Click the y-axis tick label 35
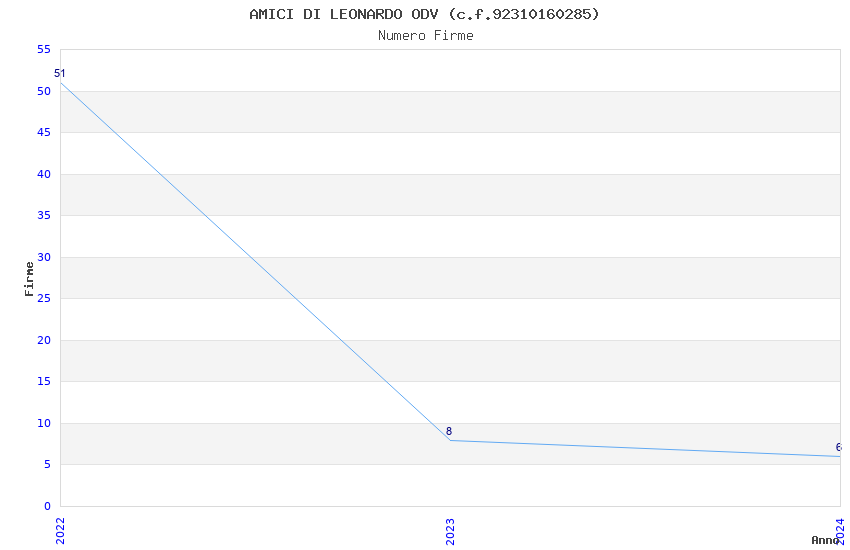 point(44,215)
